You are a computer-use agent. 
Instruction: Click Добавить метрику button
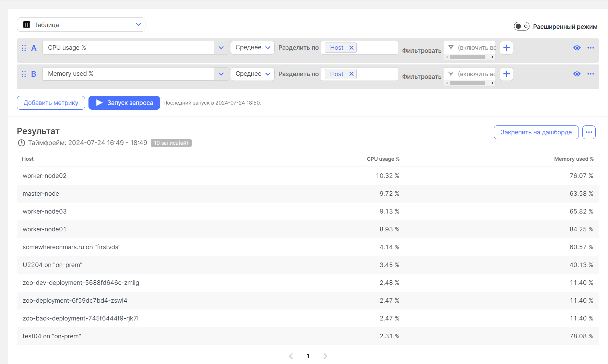[51, 103]
